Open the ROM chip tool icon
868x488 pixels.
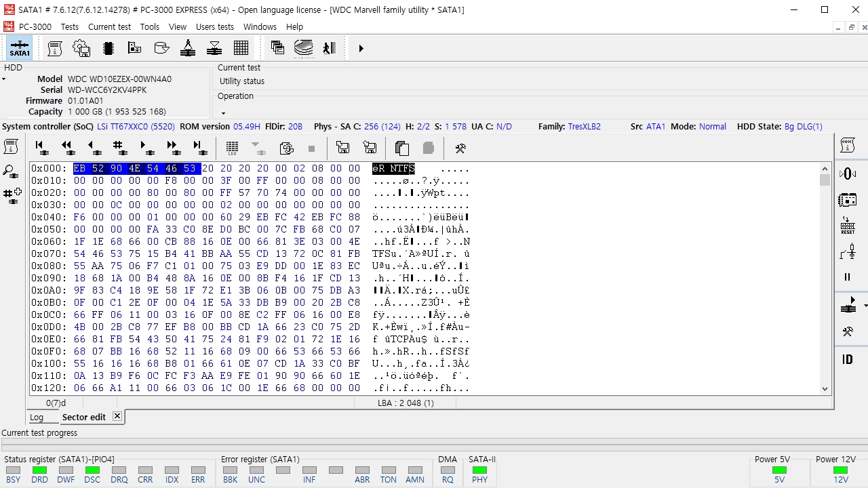108,48
